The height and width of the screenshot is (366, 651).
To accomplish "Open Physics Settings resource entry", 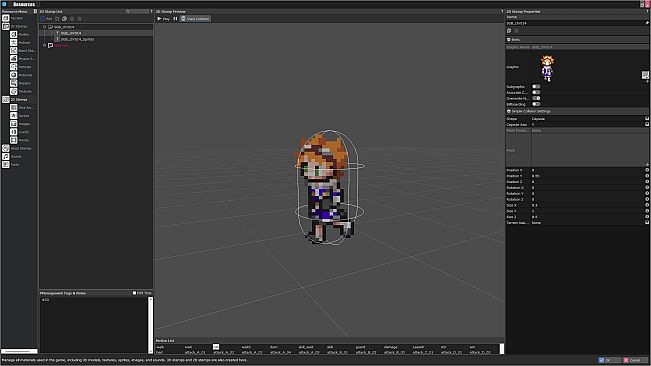I will click(22, 59).
